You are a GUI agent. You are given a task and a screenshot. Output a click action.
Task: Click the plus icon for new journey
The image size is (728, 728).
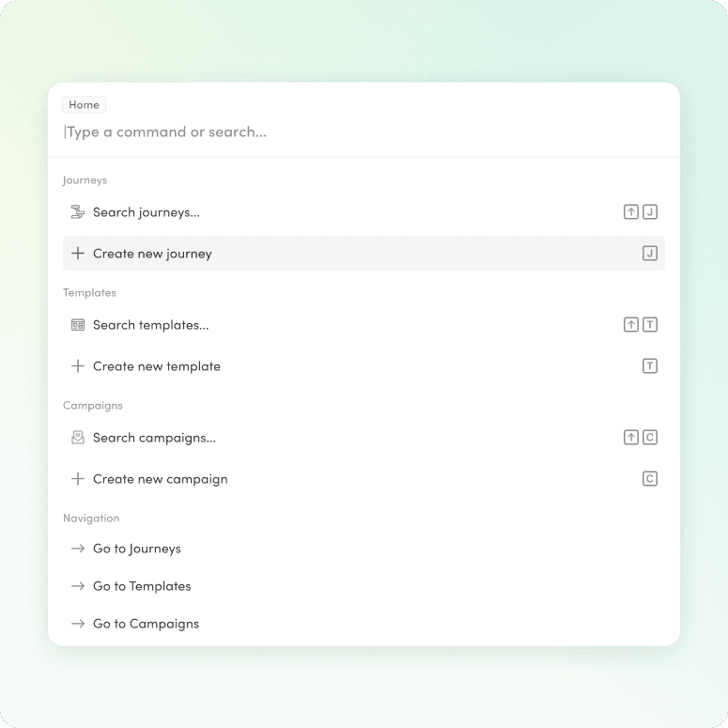78,254
